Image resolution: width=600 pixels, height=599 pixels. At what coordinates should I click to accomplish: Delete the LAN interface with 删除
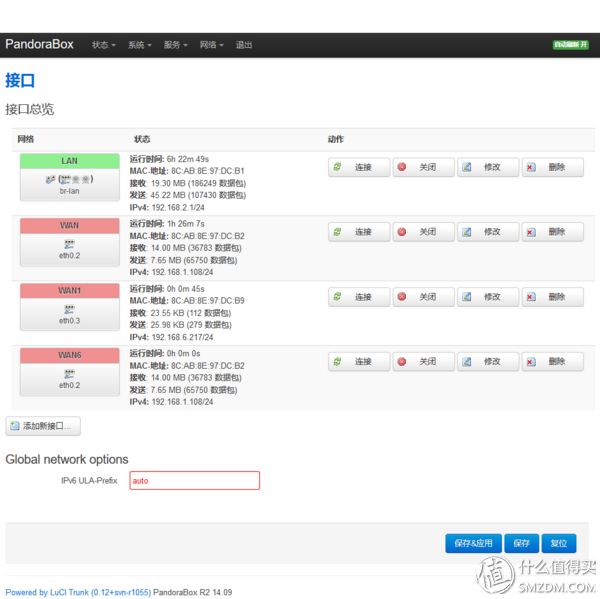click(553, 167)
